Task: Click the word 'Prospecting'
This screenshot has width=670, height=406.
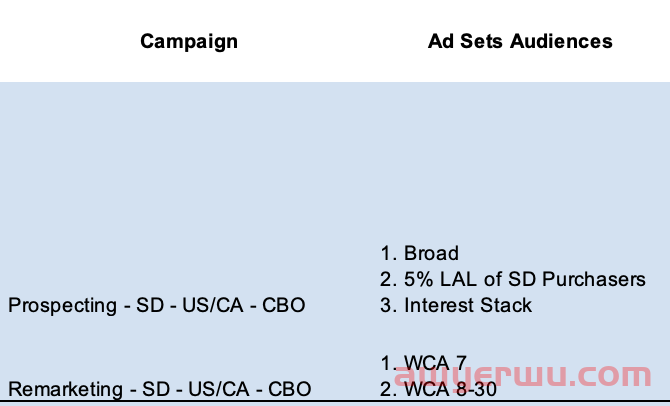Action: 62,306
